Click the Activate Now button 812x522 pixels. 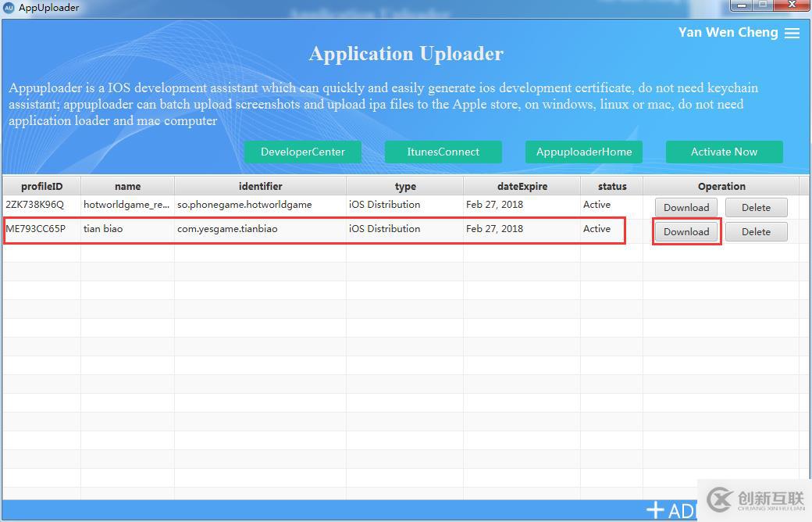click(x=724, y=152)
